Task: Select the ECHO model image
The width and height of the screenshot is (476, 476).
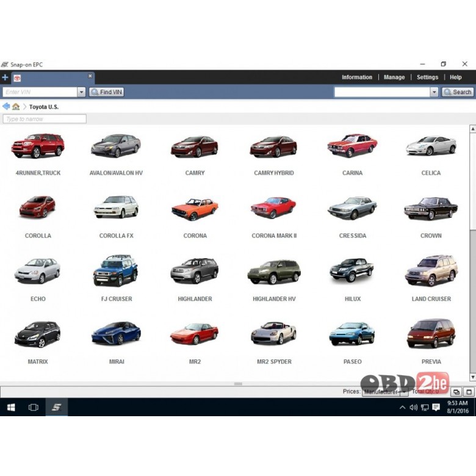Action: click(x=38, y=271)
